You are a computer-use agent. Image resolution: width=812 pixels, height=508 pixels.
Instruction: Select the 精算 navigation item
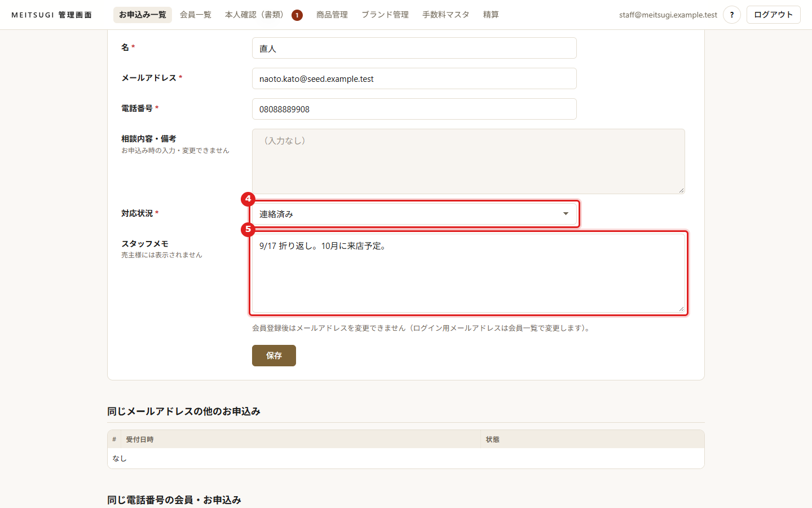click(x=491, y=15)
